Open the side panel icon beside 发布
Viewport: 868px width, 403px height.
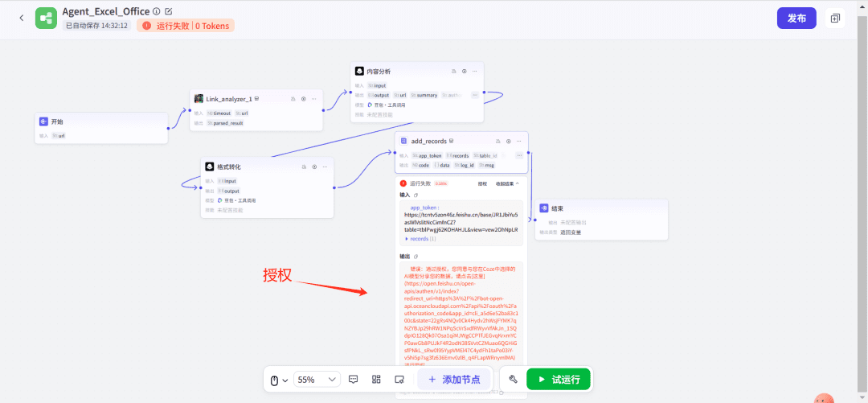click(835, 18)
